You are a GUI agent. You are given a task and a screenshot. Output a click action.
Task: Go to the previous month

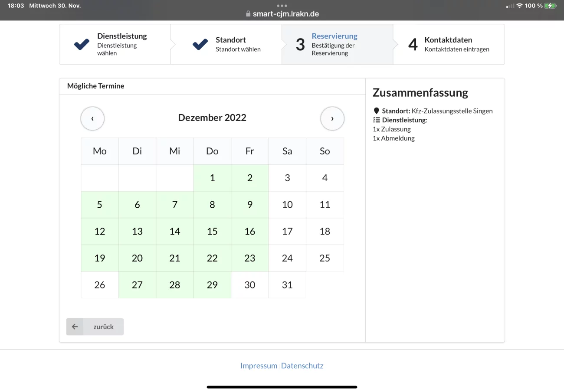(x=92, y=118)
